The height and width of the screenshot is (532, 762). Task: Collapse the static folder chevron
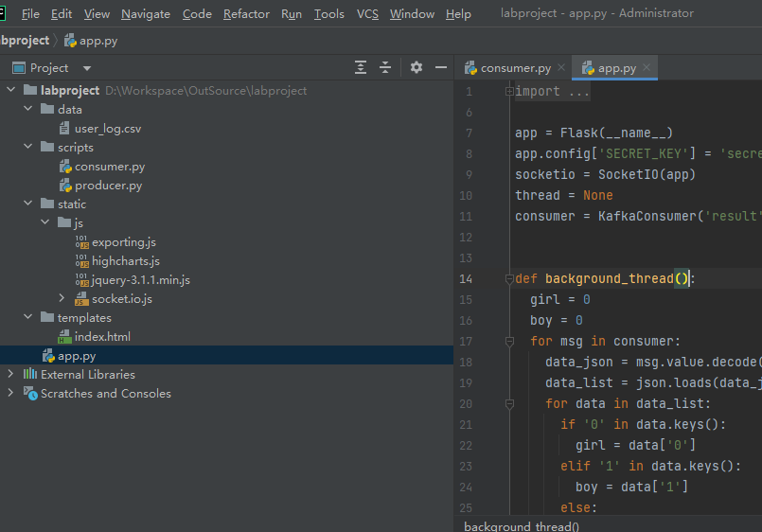pyautogui.click(x=28, y=204)
